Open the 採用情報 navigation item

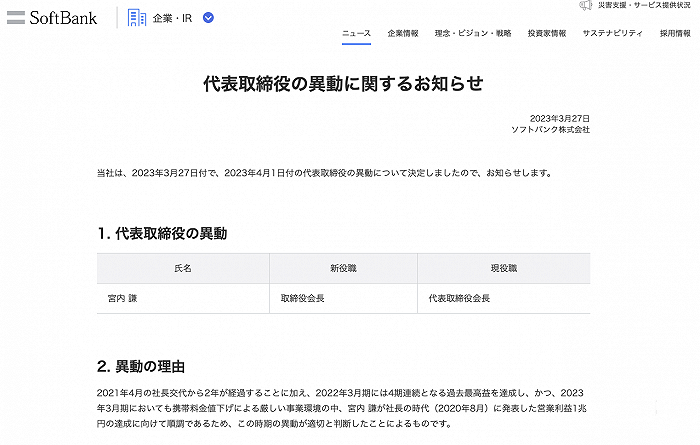(676, 33)
